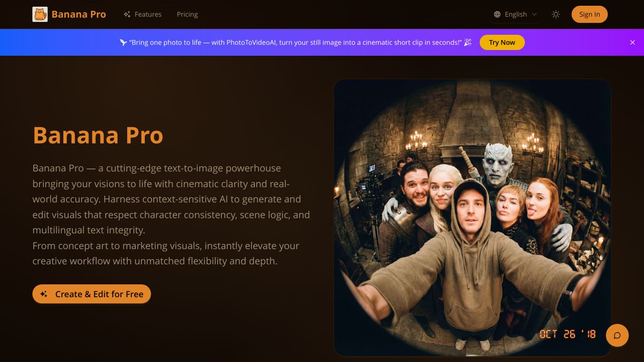Click the Sign In button
This screenshot has height=362, width=644.
(590, 14)
